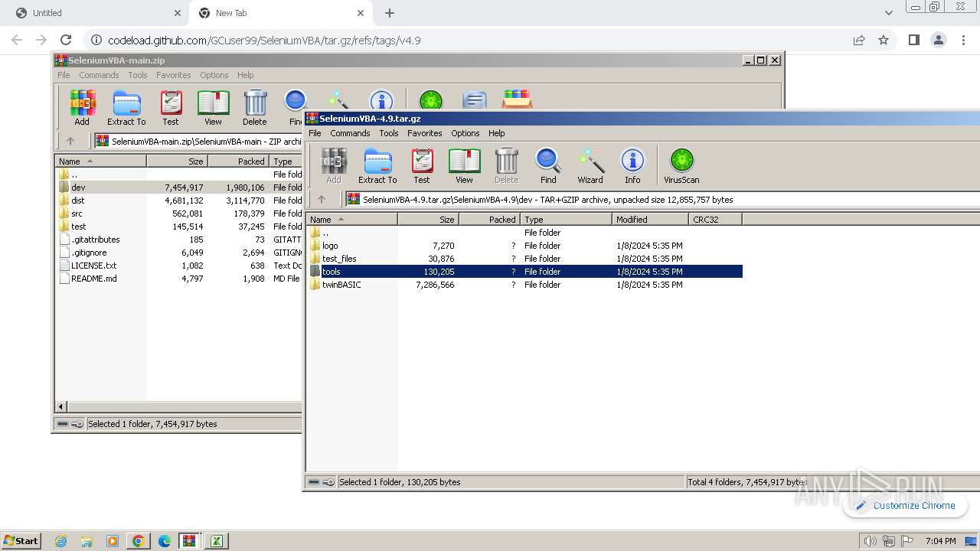Open File menu in SeleniumVBA-4.9.tar.gz window
980x551 pixels.
tap(315, 133)
